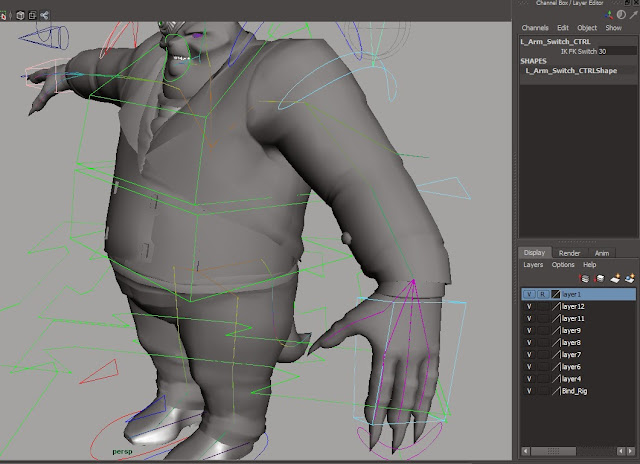Switch to the Anim layers tab
The width and height of the screenshot is (640, 464).
[x=602, y=253]
